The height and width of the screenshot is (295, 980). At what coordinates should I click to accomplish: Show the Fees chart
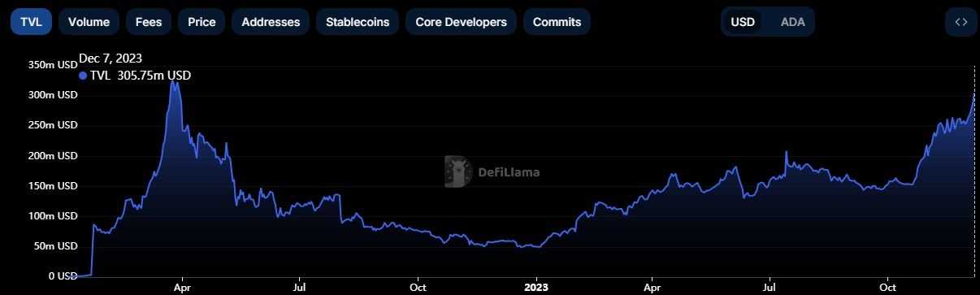point(149,22)
